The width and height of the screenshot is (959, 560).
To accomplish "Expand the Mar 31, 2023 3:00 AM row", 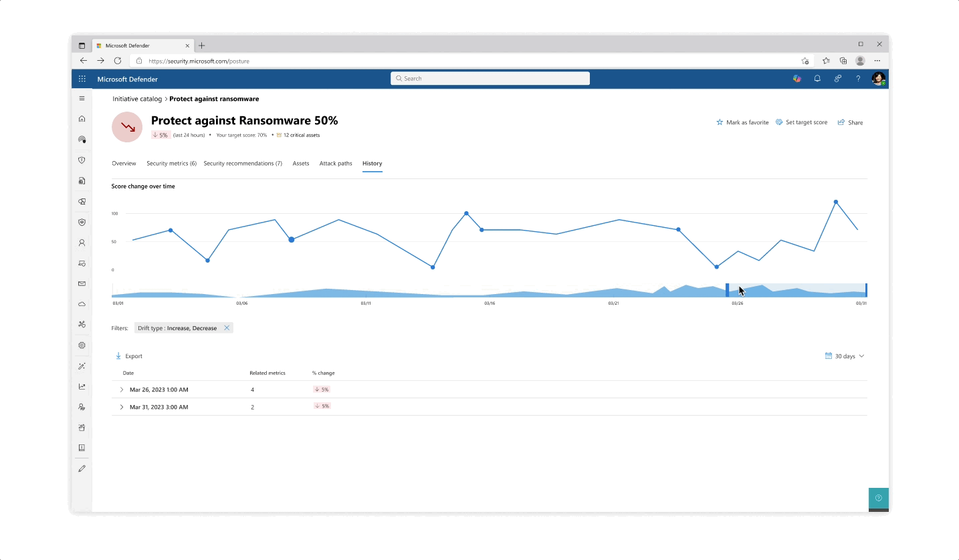I will pos(122,407).
